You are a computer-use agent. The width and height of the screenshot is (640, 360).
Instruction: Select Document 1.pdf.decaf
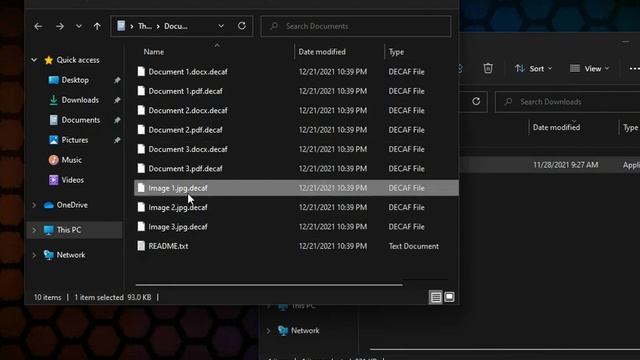296,91
